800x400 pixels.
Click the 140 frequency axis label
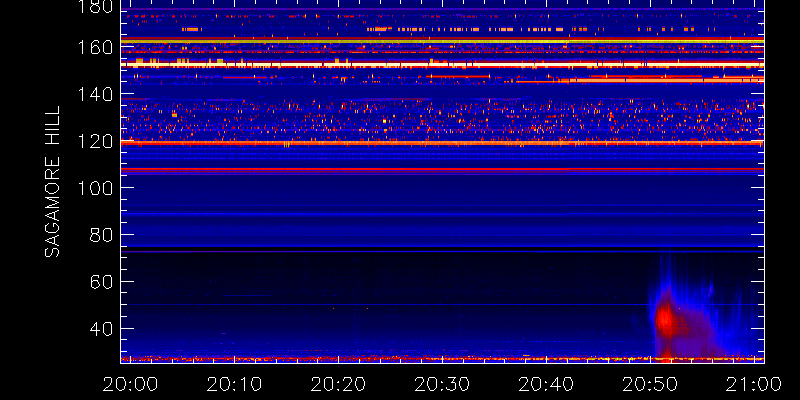(x=95, y=94)
